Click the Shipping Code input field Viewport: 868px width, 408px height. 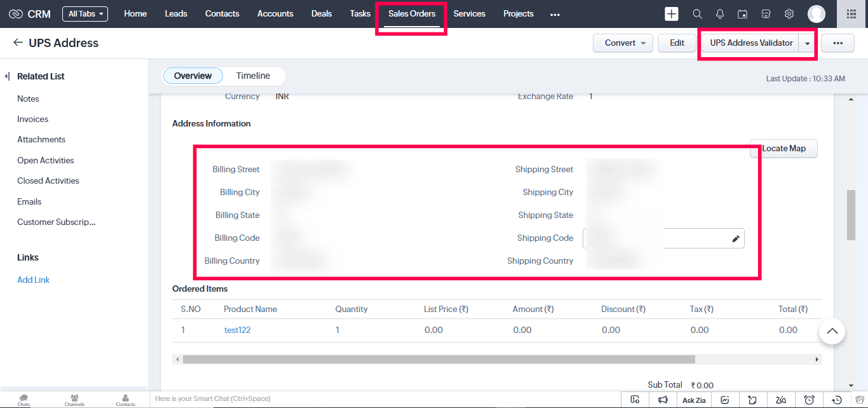pyautogui.click(x=663, y=238)
